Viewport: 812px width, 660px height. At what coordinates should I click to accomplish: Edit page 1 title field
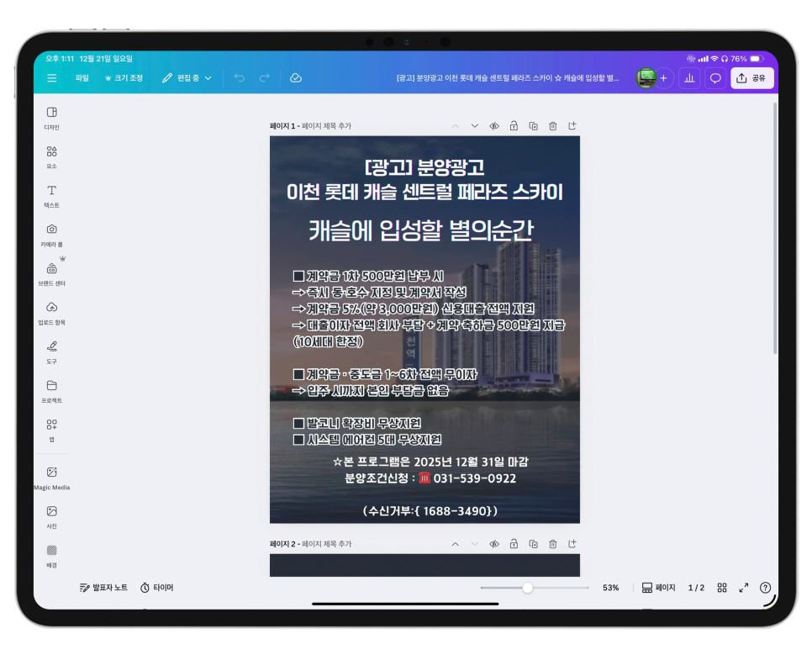click(326, 126)
